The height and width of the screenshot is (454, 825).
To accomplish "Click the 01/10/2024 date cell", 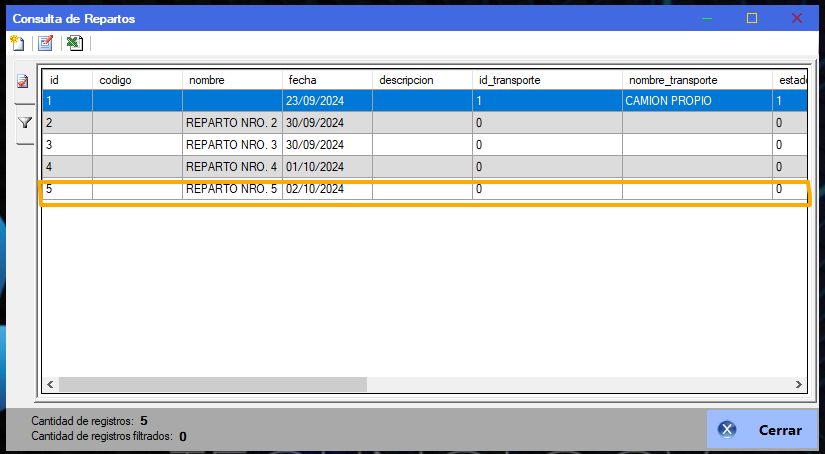I will [x=327, y=167].
